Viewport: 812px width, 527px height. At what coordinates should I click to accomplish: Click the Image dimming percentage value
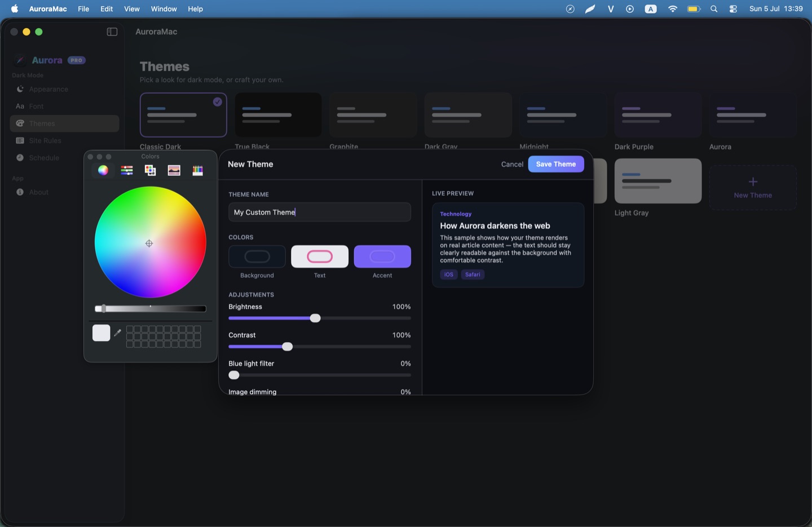[405, 392]
